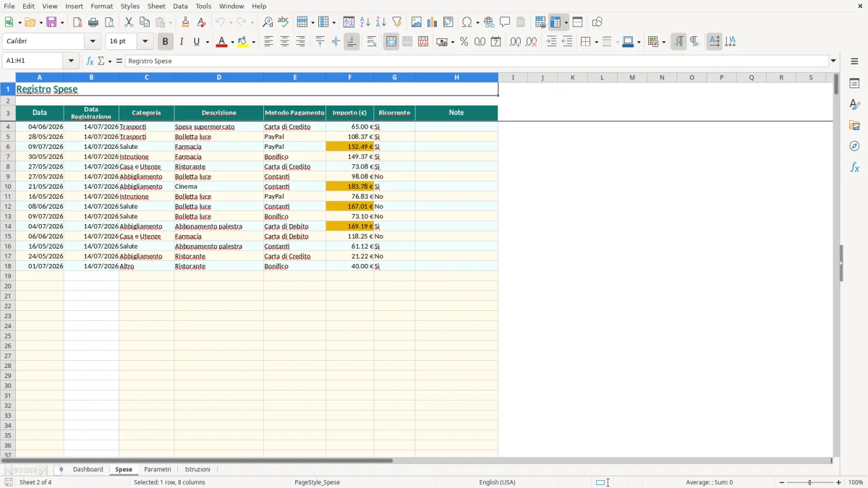
Task: Click Function Wizard fx icon
Action: tap(90, 61)
